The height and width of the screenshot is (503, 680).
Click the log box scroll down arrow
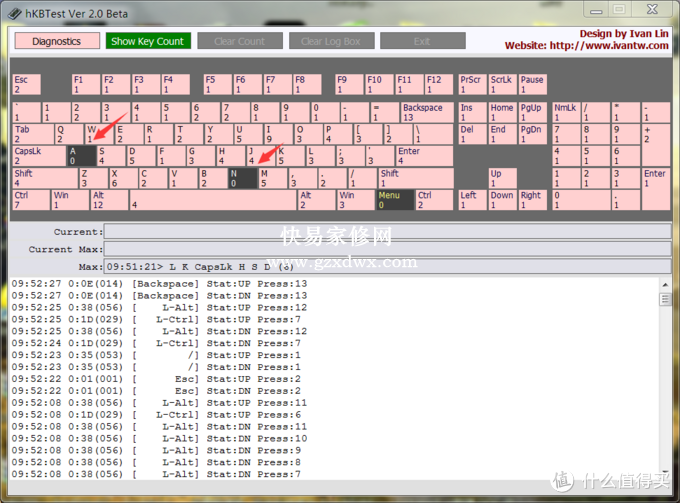(x=665, y=473)
